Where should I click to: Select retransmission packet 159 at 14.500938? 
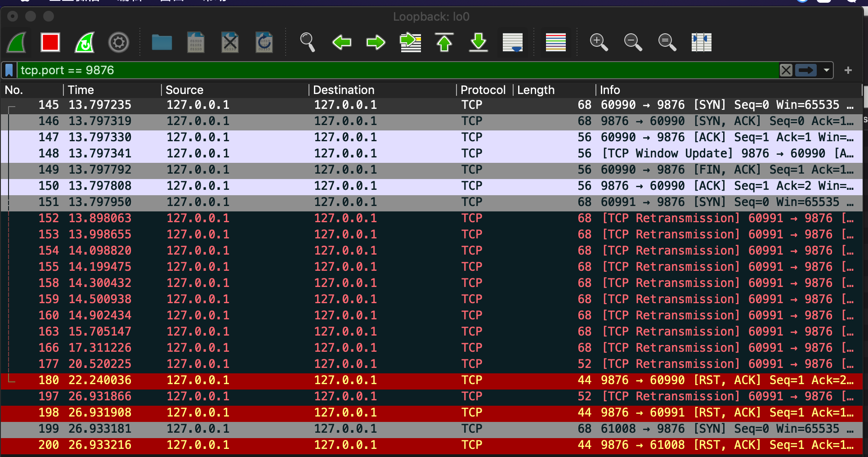432,300
